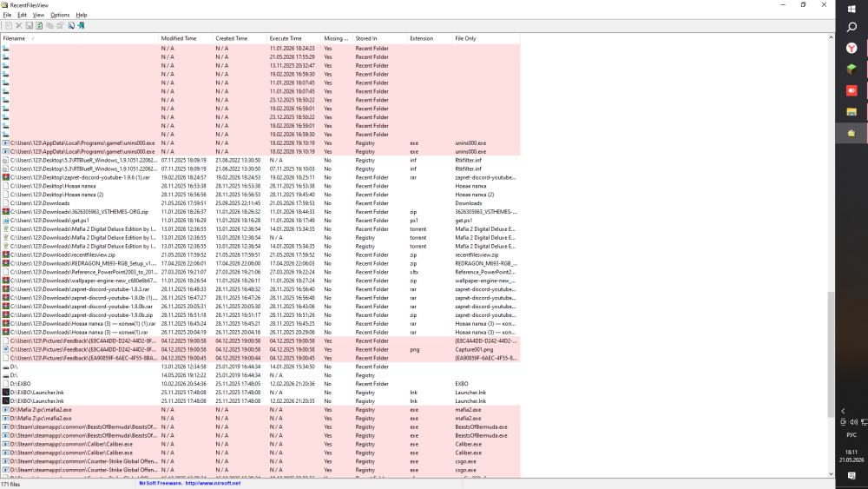Select the zapret-discord-youtube-1.9.6 (1).rar row
Image resolution: width=868 pixels, height=489 pixels.
[x=260, y=177]
